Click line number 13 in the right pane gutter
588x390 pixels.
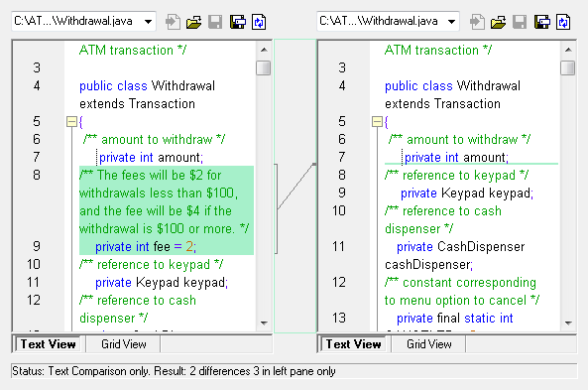(x=339, y=318)
